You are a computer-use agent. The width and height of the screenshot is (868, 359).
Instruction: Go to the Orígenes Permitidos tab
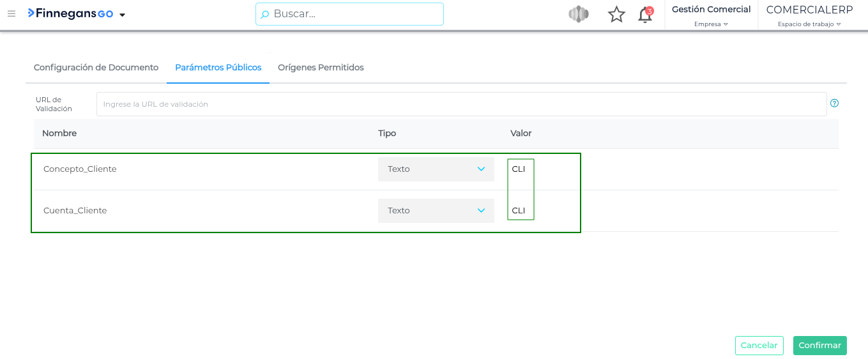(321, 68)
